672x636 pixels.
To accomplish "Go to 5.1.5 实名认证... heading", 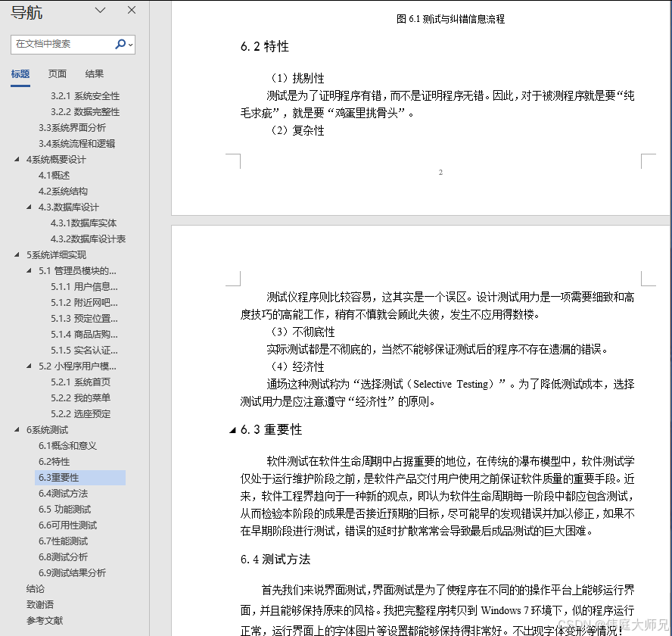I will coord(84,350).
